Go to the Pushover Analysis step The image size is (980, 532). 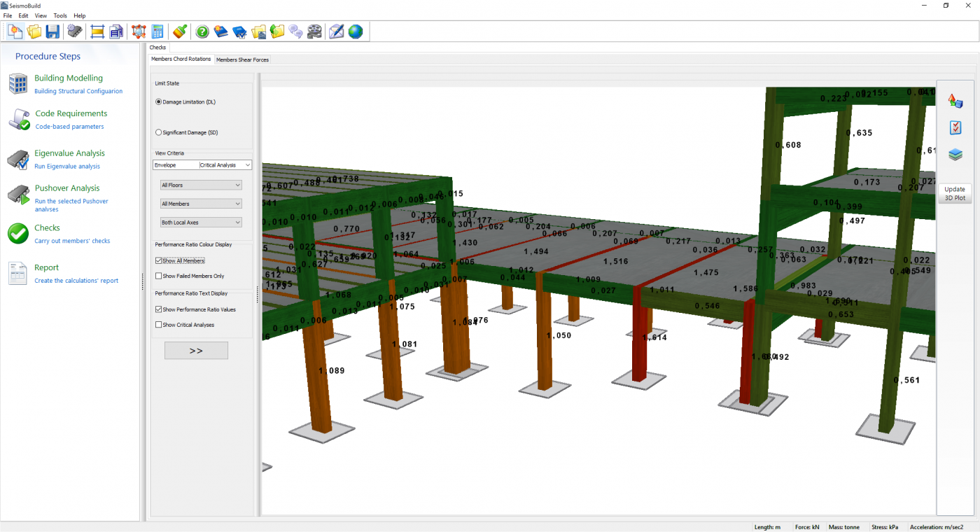click(x=67, y=188)
